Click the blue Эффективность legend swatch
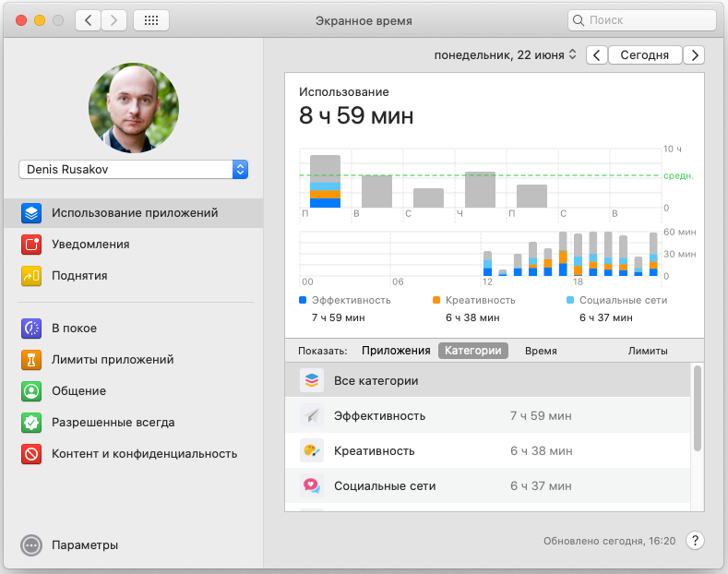 click(x=303, y=301)
